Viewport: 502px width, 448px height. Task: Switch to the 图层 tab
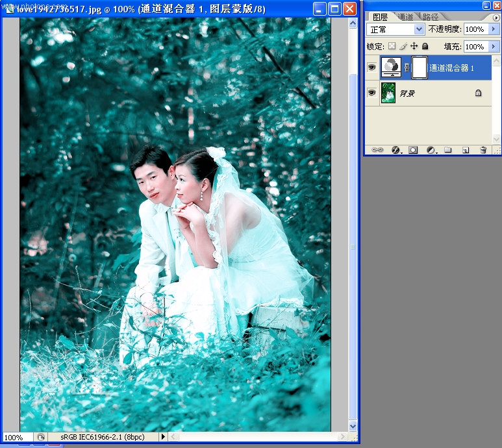tap(381, 17)
